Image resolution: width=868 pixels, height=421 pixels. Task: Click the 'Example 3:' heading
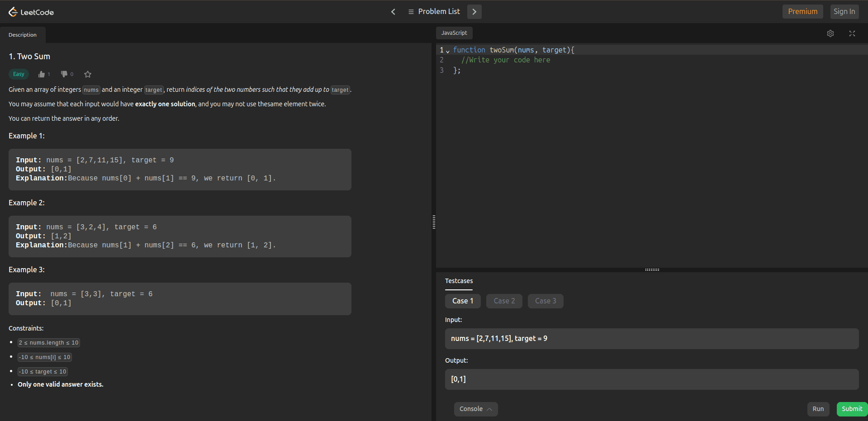27,270
